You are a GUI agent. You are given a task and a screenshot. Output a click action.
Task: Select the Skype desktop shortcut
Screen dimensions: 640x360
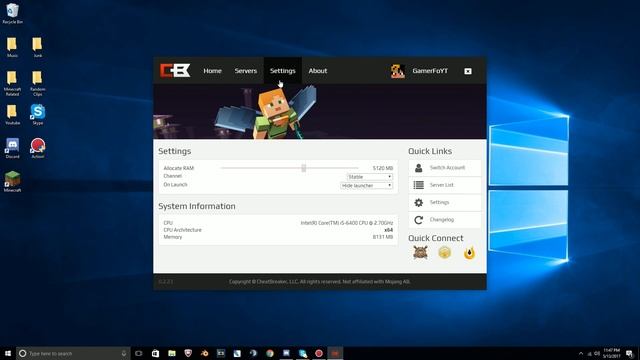pyautogui.click(x=38, y=114)
